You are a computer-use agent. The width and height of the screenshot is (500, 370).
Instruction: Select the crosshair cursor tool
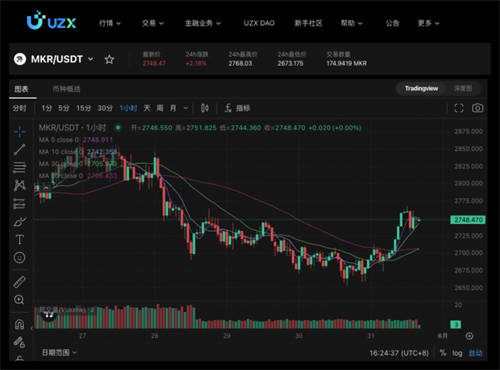[20, 132]
